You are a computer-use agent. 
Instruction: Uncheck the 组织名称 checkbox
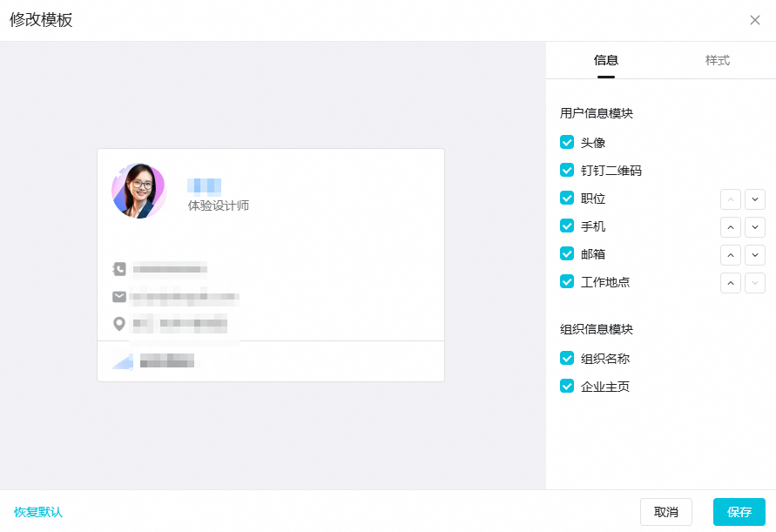pyautogui.click(x=567, y=359)
